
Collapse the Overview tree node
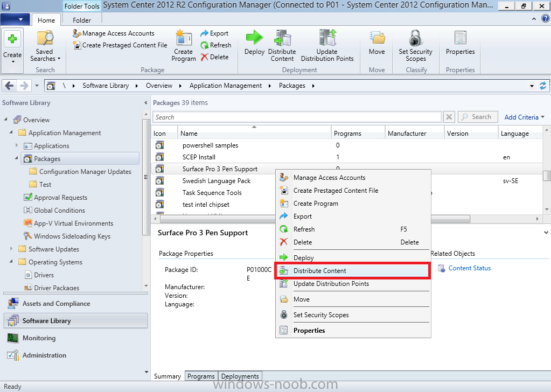pos(5,120)
